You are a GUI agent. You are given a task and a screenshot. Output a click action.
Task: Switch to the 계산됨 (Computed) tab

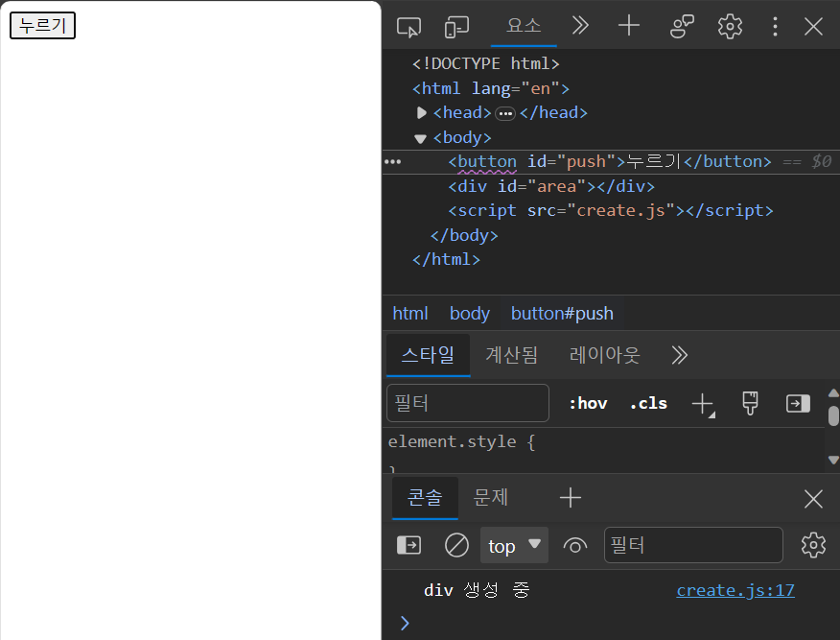[x=512, y=355]
